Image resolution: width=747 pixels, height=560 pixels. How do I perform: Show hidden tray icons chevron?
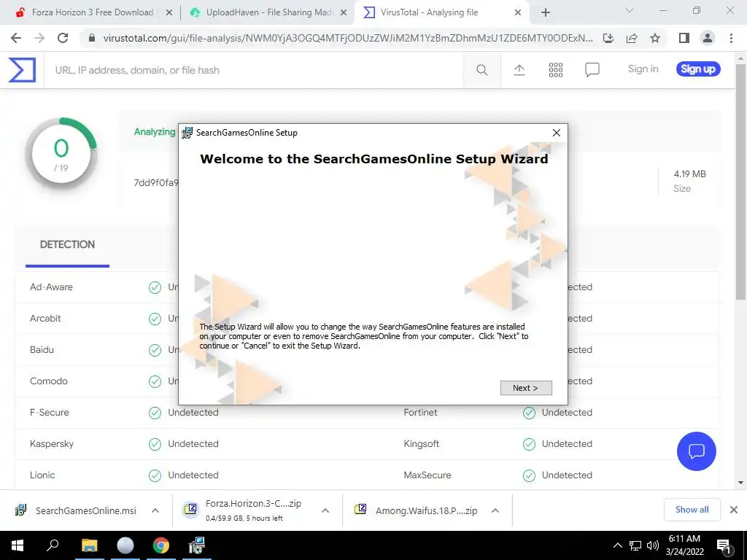point(617,545)
